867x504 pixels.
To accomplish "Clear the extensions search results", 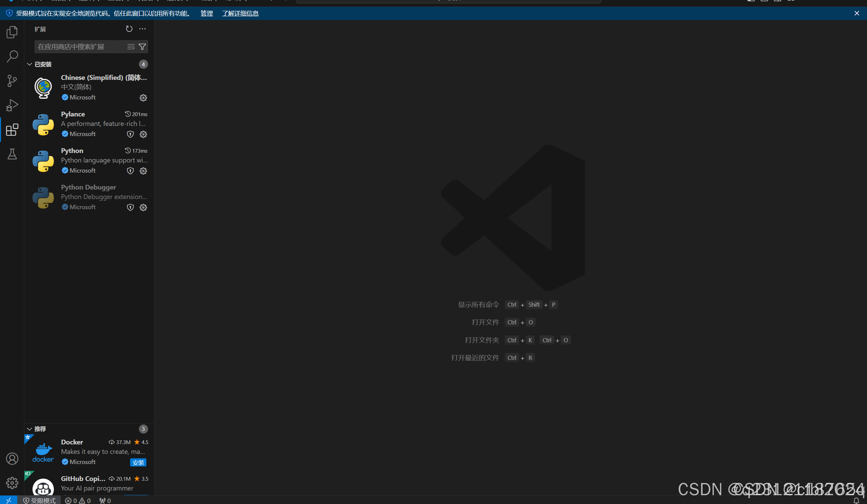I will pos(131,47).
